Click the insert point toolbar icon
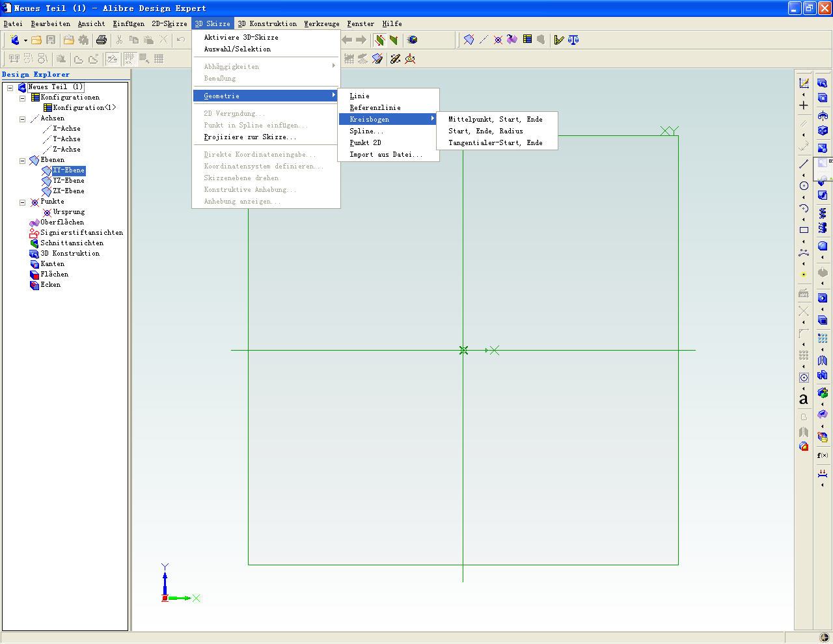 tap(498, 40)
